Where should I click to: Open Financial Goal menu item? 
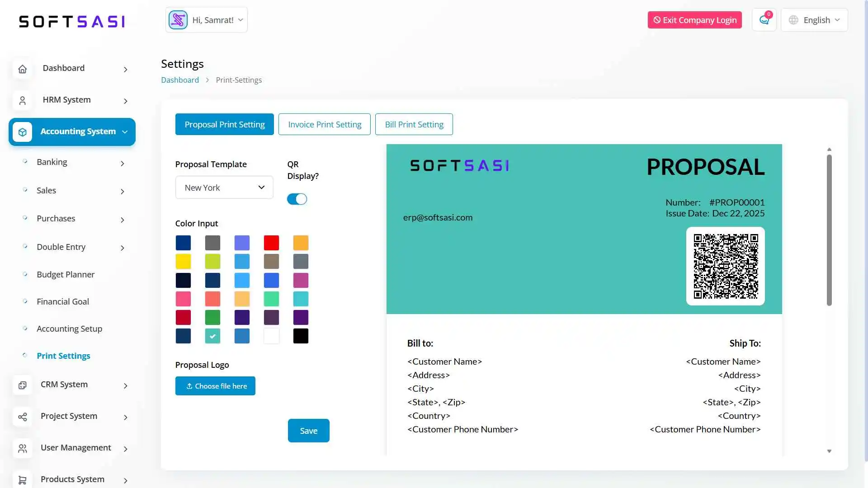(63, 302)
